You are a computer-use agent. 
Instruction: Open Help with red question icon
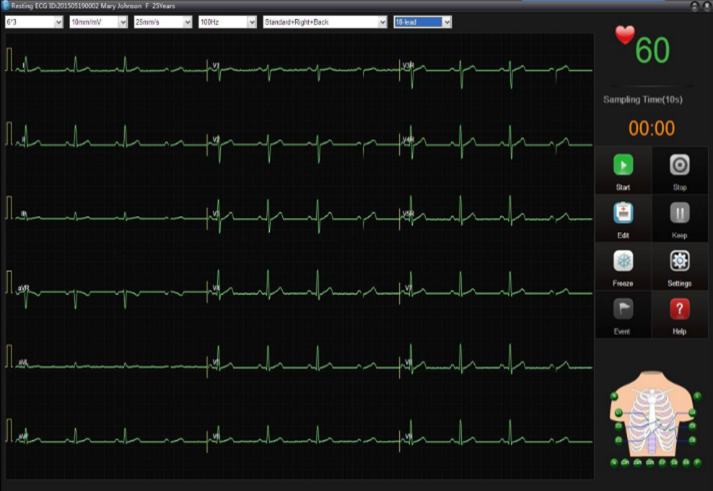click(679, 310)
